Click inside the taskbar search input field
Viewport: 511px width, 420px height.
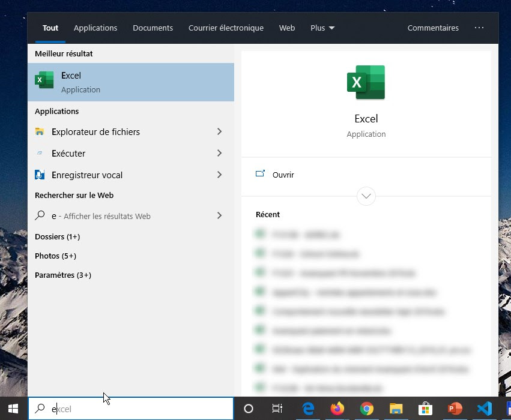(x=131, y=409)
